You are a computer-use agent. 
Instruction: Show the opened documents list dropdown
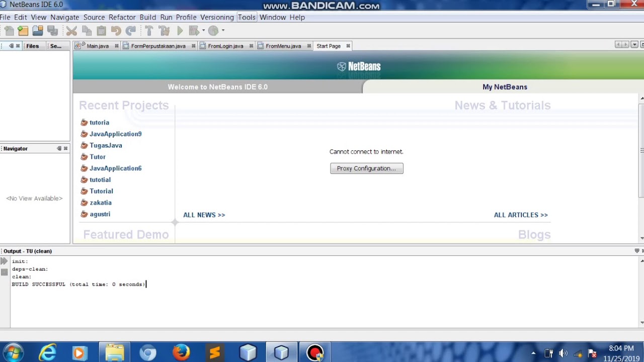(x=634, y=45)
